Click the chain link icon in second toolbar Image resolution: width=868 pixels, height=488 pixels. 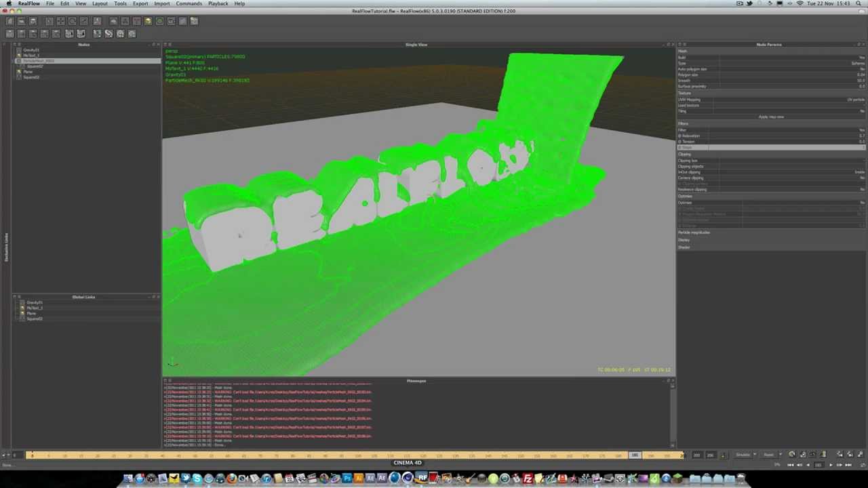click(x=108, y=33)
